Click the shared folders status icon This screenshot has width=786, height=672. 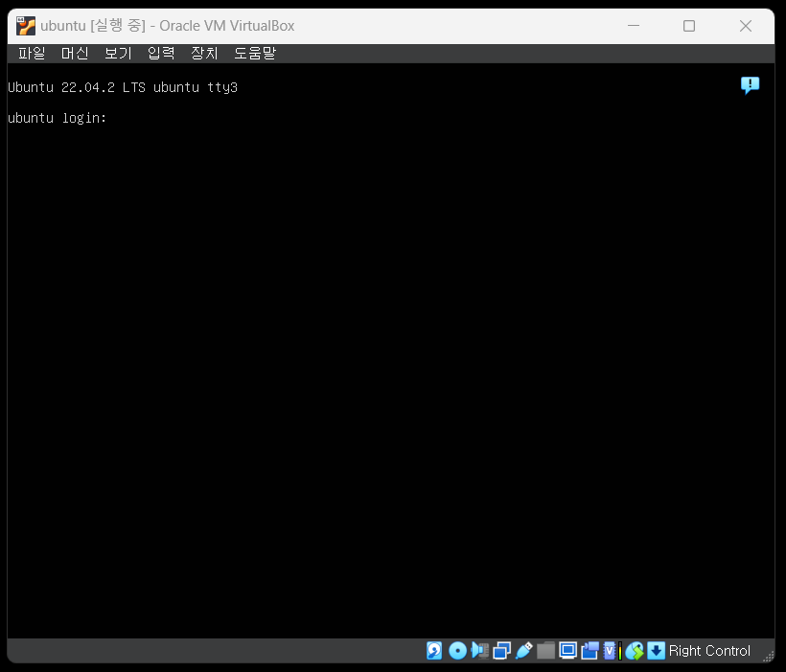coord(546,651)
